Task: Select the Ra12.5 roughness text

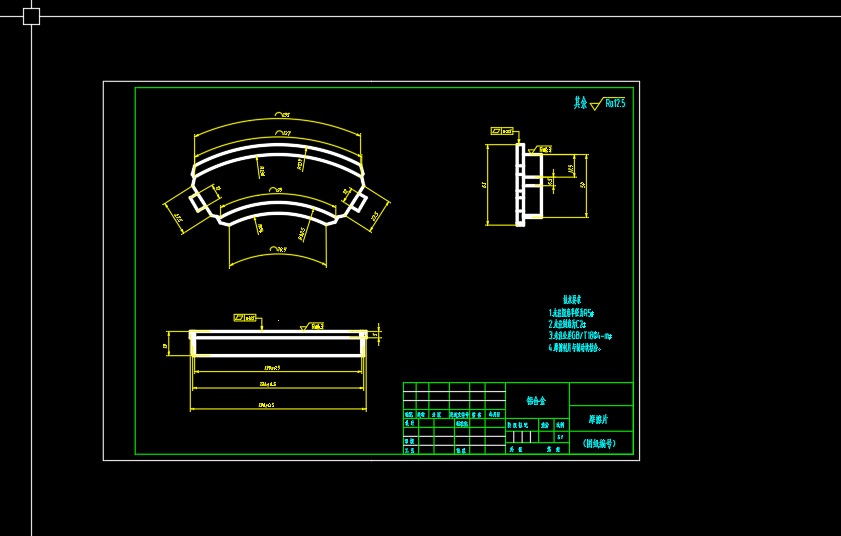Action: [615, 104]
